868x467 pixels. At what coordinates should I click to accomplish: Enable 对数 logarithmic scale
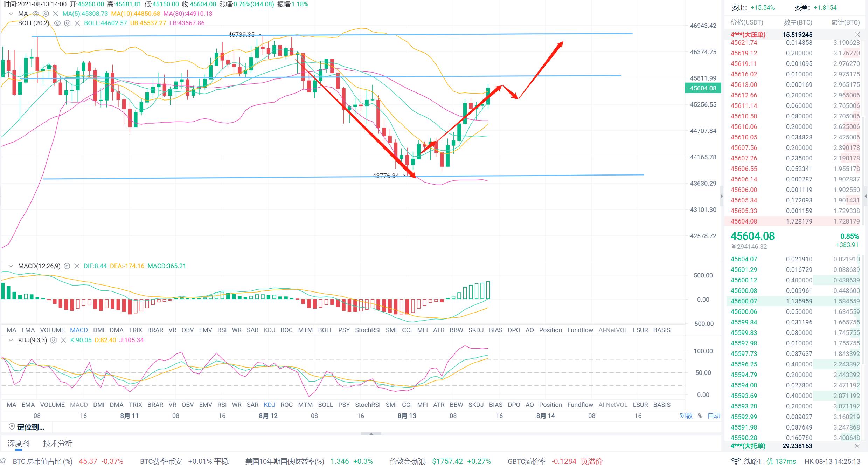tap(686, 416)
